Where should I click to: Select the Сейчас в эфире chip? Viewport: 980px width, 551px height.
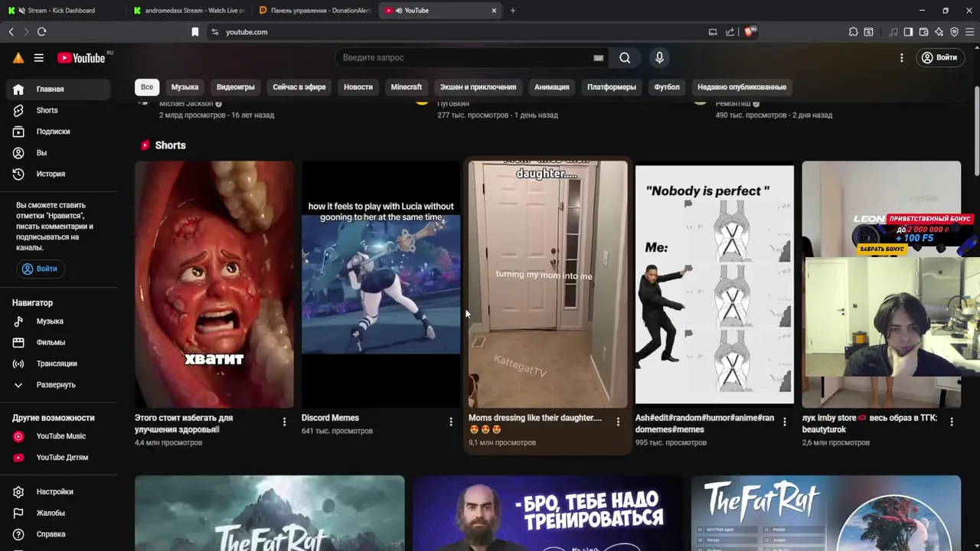click(x=299, y=86)
